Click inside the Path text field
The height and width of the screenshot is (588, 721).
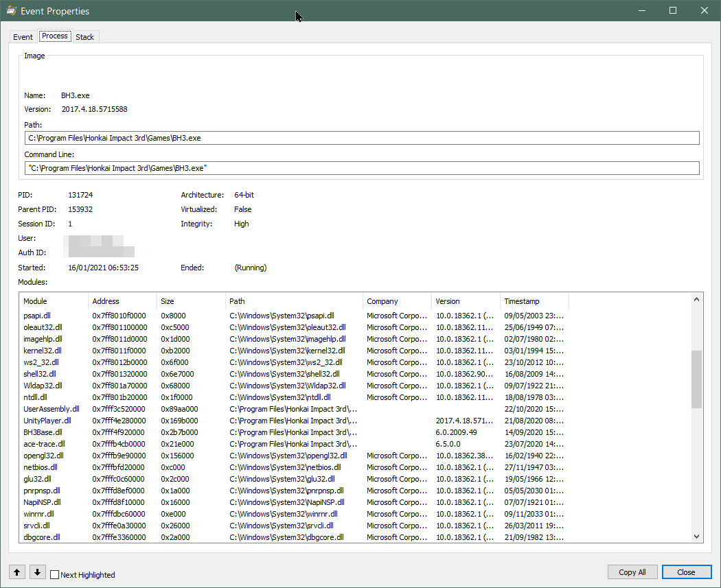362,138
